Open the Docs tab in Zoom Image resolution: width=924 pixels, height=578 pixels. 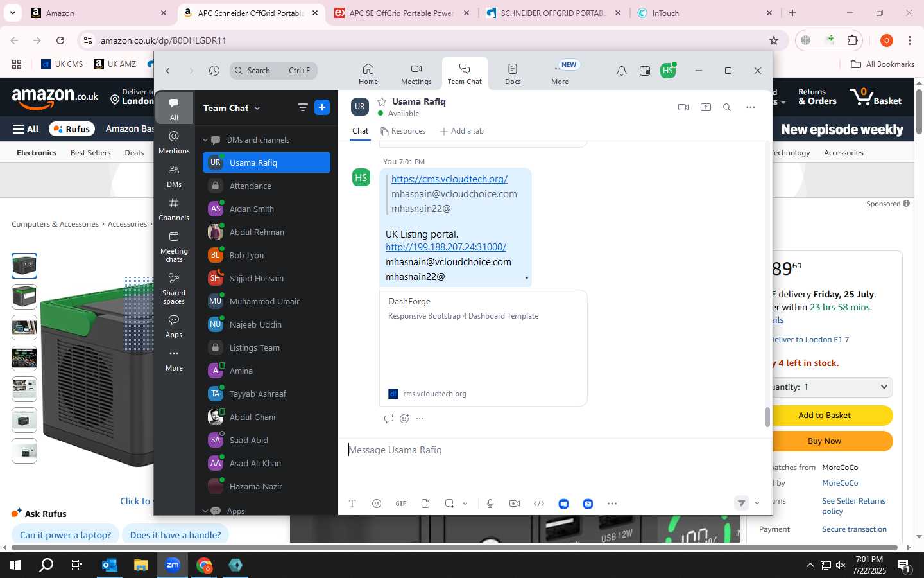tap(513, 73)
